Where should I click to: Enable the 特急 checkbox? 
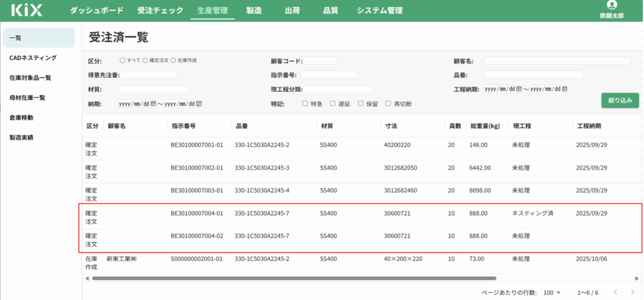(305, 104)
